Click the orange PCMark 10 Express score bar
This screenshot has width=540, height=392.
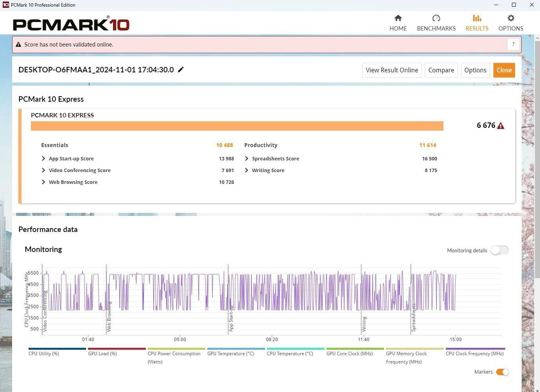(x=237, y=126)
